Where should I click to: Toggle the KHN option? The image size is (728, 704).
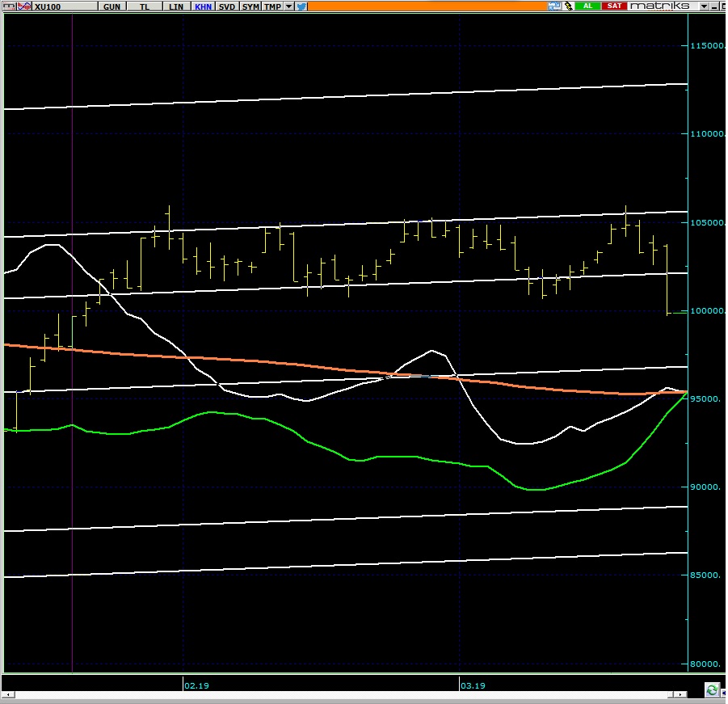coord(204,6)
